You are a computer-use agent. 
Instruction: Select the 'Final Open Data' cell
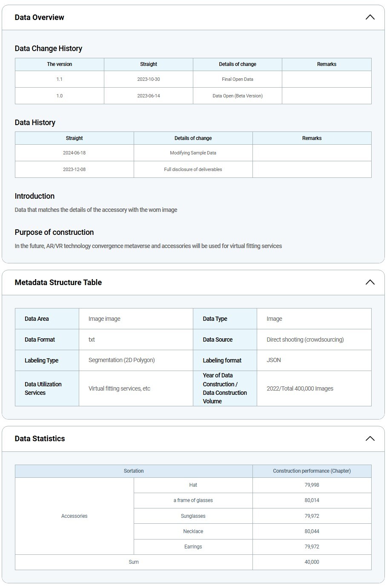pyautogui.click(x=237, y=79)
